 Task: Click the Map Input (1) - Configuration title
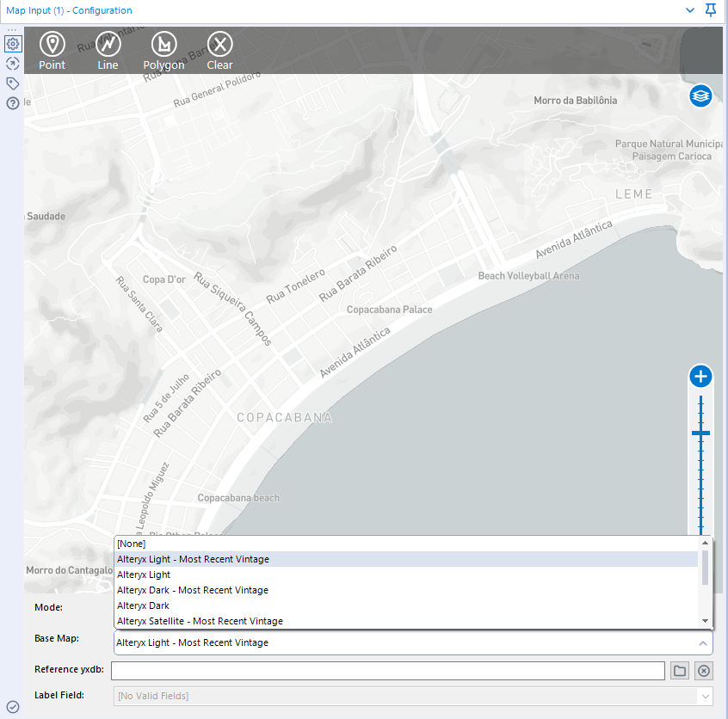[69, 10]
